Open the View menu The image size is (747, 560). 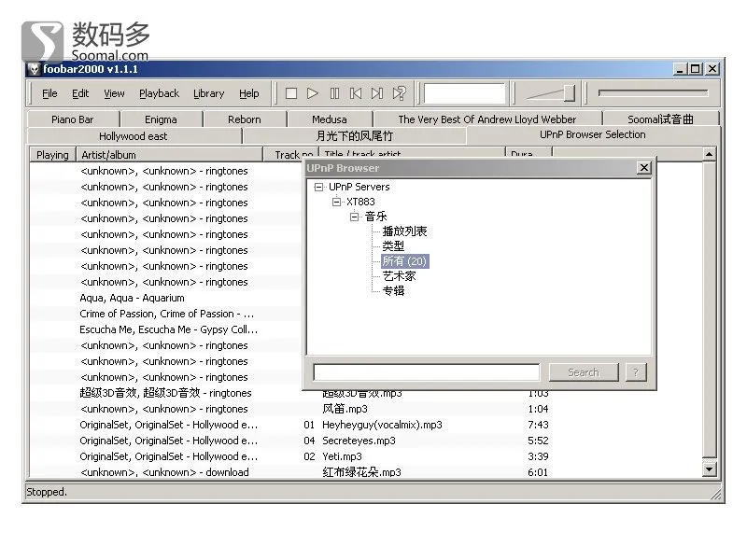114,93
